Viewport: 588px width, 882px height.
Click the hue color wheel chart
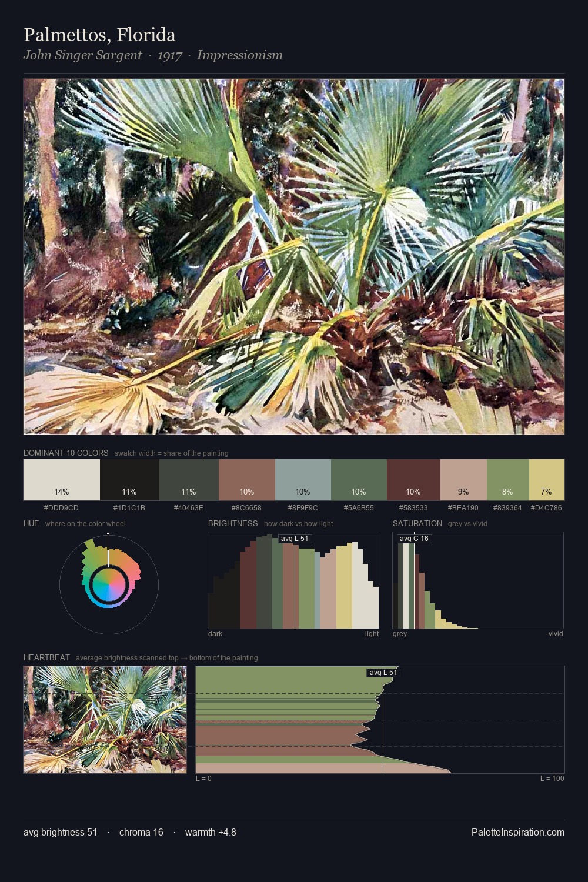(109, 584)
